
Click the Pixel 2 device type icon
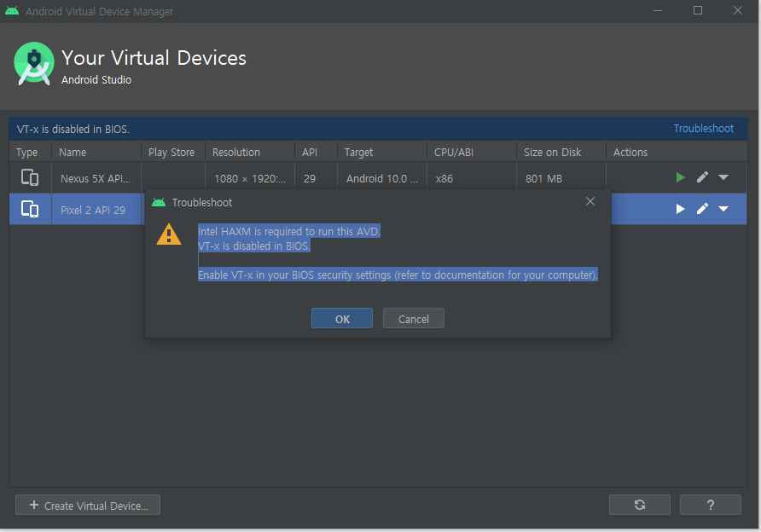click(30, 209)
